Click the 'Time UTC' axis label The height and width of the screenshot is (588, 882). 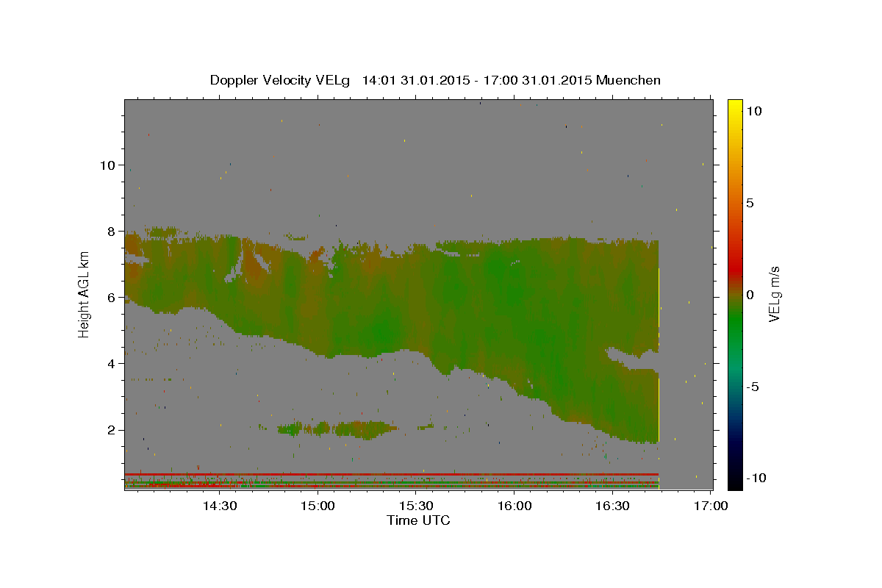coord(418,520)
